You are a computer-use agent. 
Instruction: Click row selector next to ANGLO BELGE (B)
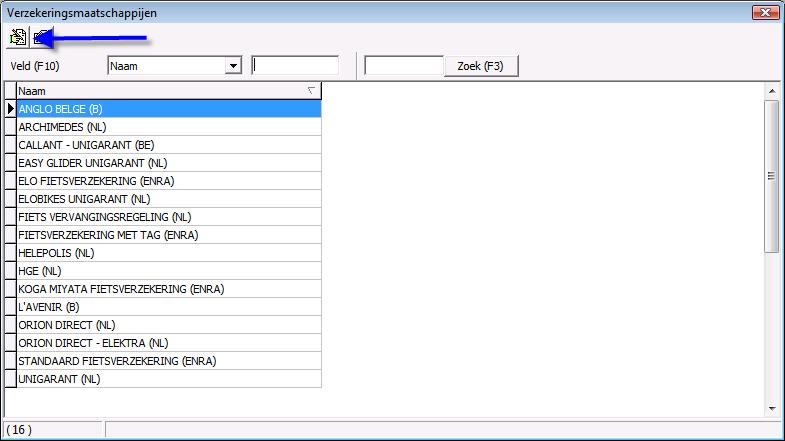11,109
